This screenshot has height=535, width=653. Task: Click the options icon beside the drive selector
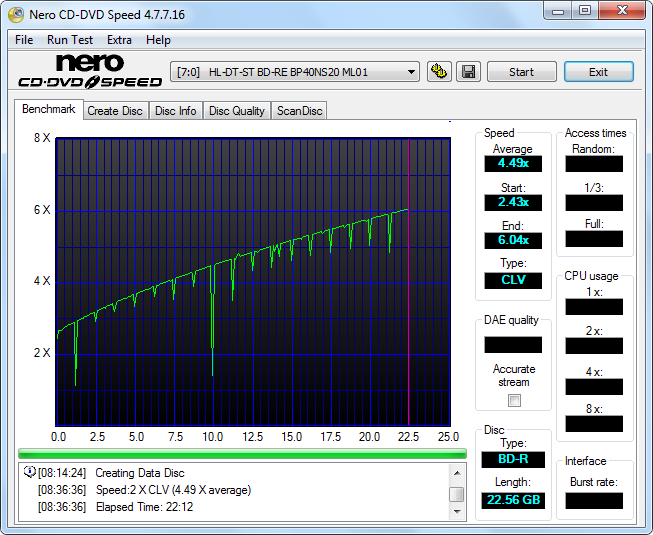(x=438, y=72)
